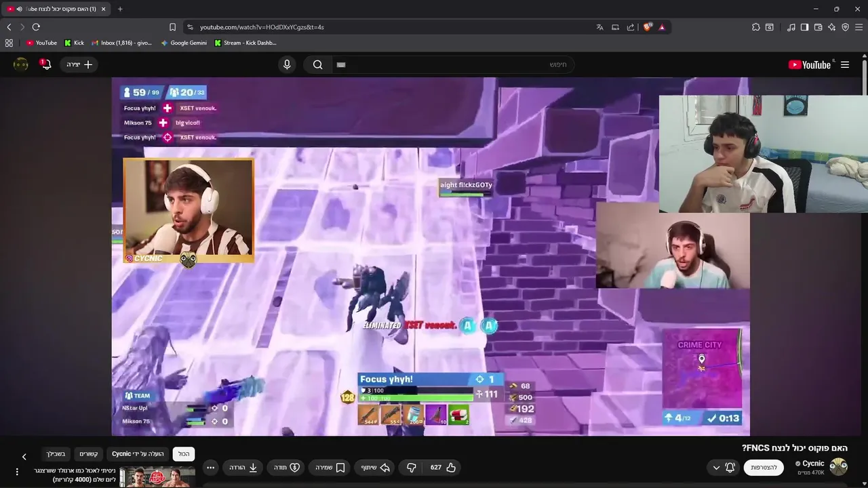Open the Google Gemini bookmark
Viewport: 868px width, 488px height.
tap(184, 43)
